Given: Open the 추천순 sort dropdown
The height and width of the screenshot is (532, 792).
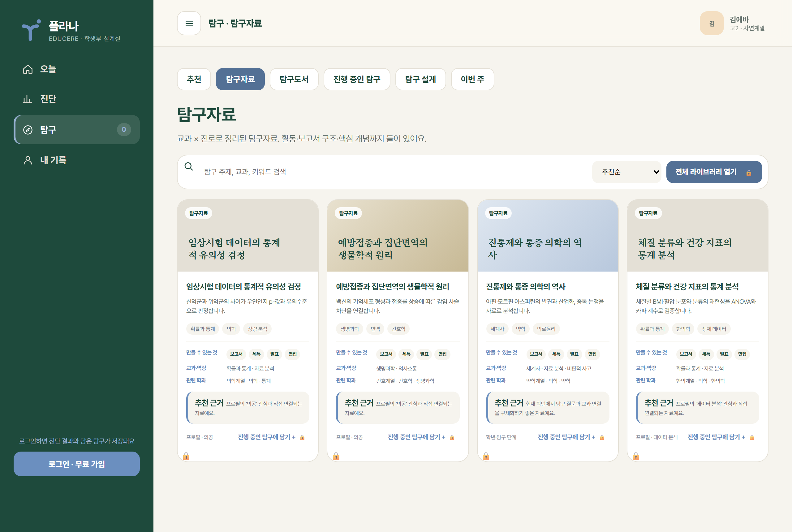Looking at the screenshot, I should tap(627, 172).
